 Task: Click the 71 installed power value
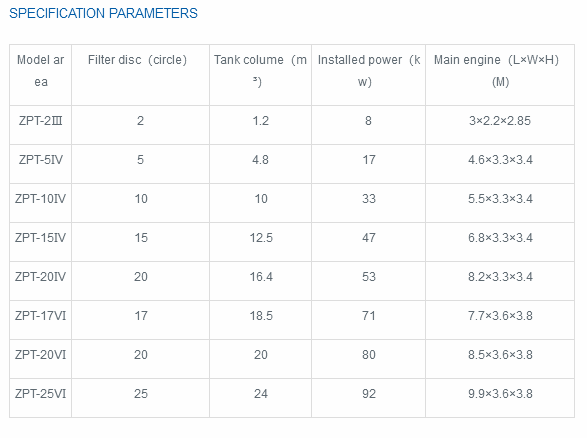(x=369, y=316)
